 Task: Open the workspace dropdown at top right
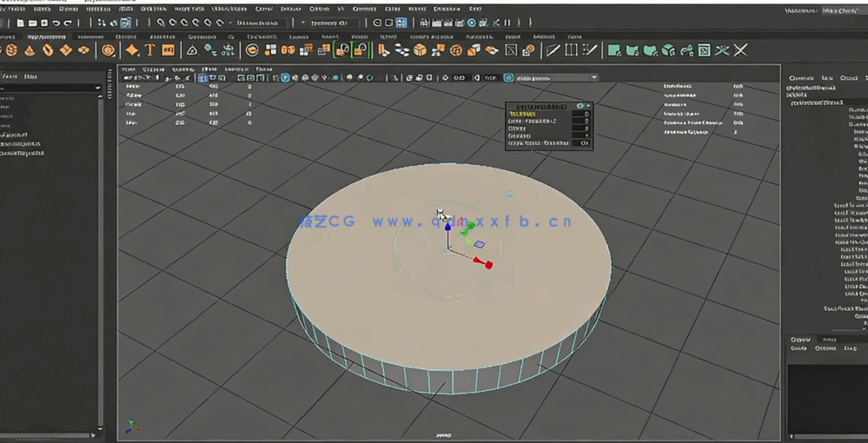(838, 10)
